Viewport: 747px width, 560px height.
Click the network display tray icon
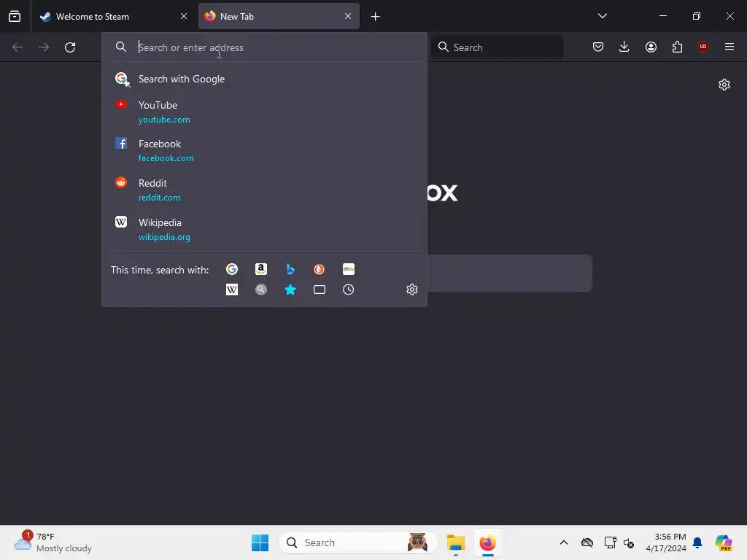[611, 542]
